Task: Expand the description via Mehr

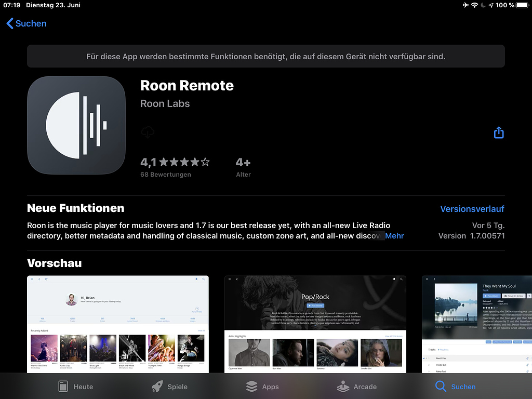Action: click(x=394, y=235)
